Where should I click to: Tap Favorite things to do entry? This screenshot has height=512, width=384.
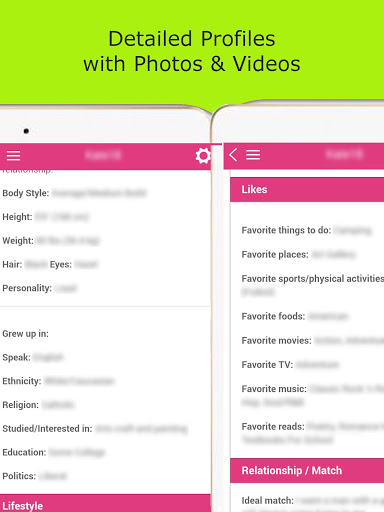pos(306,230)
